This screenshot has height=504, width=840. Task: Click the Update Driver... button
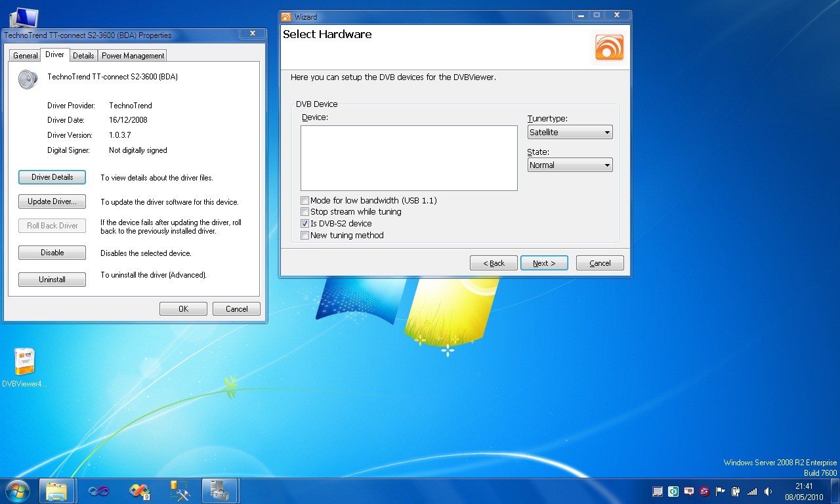(x=52, y=201)
